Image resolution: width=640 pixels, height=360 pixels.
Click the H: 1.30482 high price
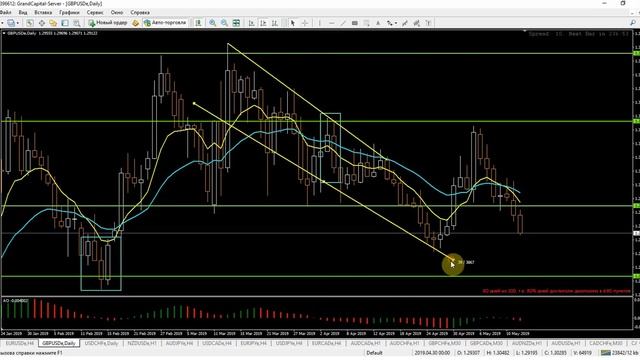(498, 353)
